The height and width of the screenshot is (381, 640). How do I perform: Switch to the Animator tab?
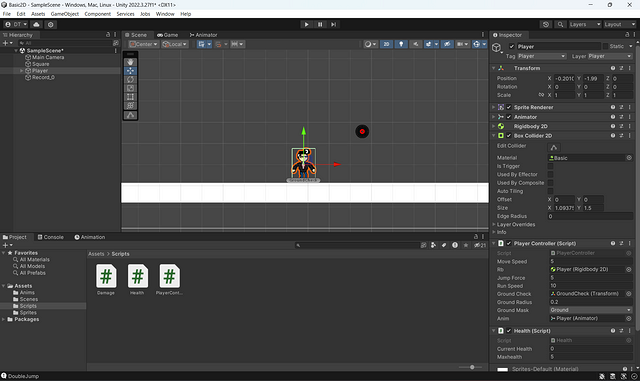(203, 35)
